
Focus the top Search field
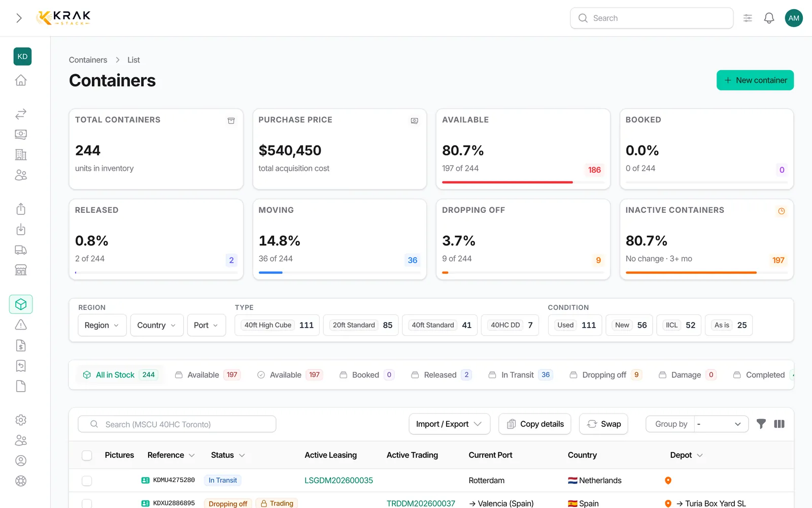click(x=652, y=18)
